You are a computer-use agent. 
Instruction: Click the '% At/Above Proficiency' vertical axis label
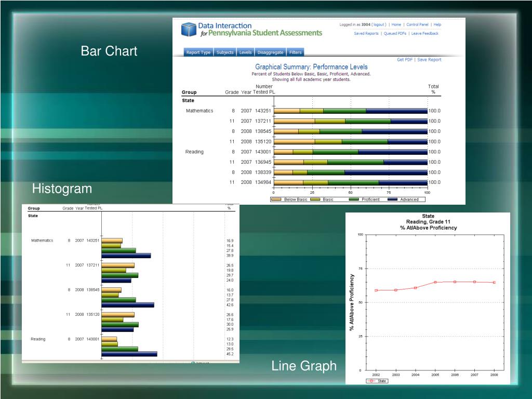pos(352,302)
